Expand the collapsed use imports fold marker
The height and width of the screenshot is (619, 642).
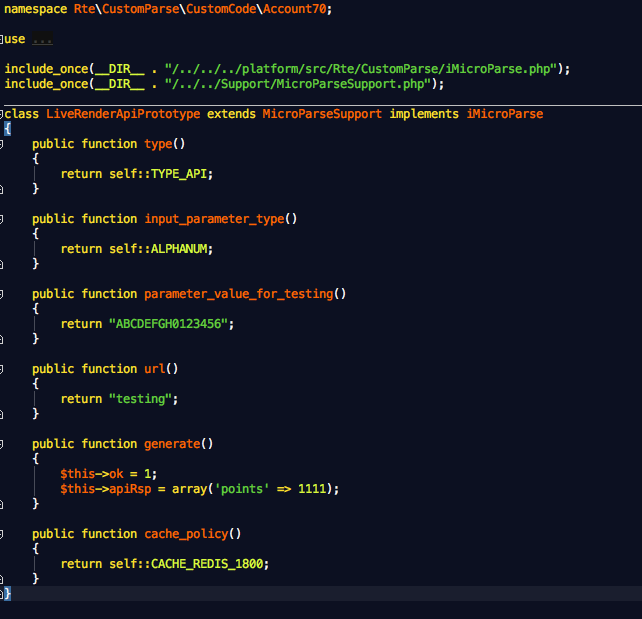[3, 39]
